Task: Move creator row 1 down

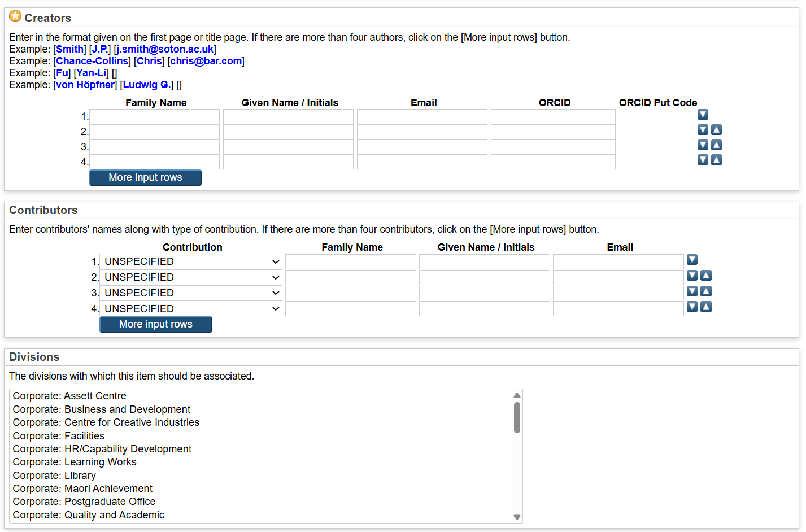Action: [x=703, y=115]
